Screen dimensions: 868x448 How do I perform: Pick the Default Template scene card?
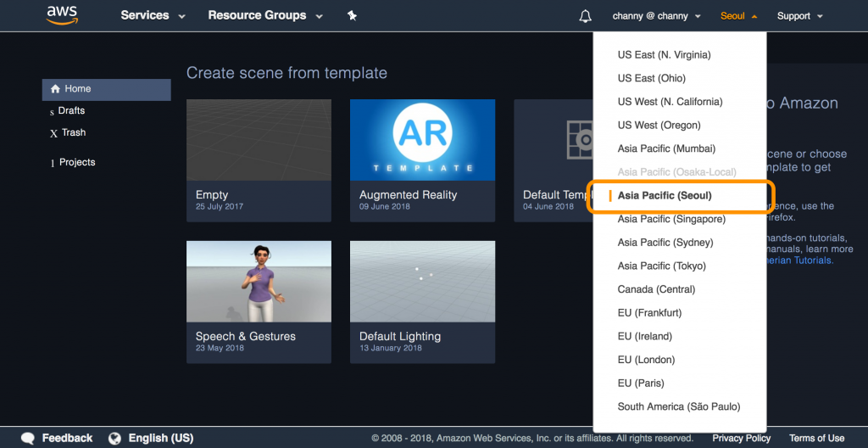coord(553,161)
